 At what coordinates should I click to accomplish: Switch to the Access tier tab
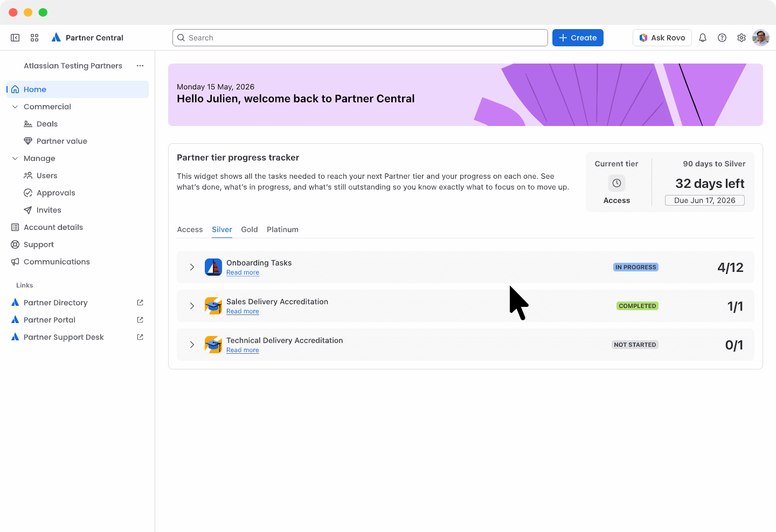click(190, 229)
